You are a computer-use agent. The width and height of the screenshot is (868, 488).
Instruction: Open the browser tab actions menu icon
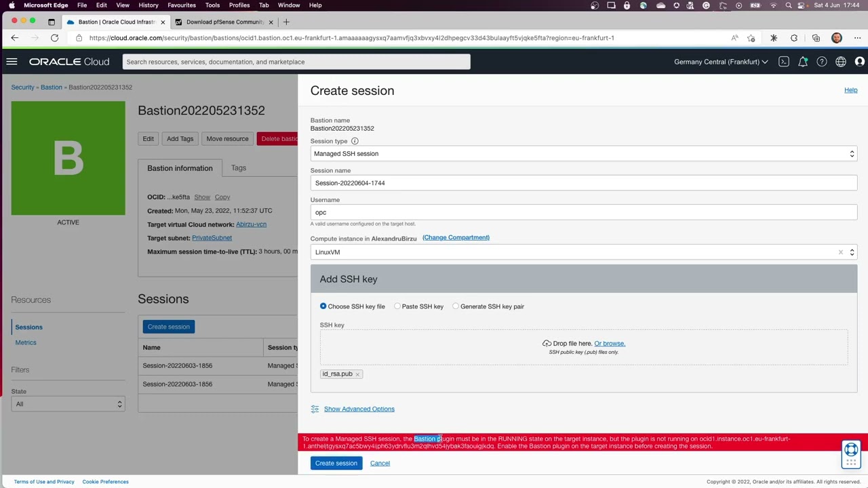[52, 22]
